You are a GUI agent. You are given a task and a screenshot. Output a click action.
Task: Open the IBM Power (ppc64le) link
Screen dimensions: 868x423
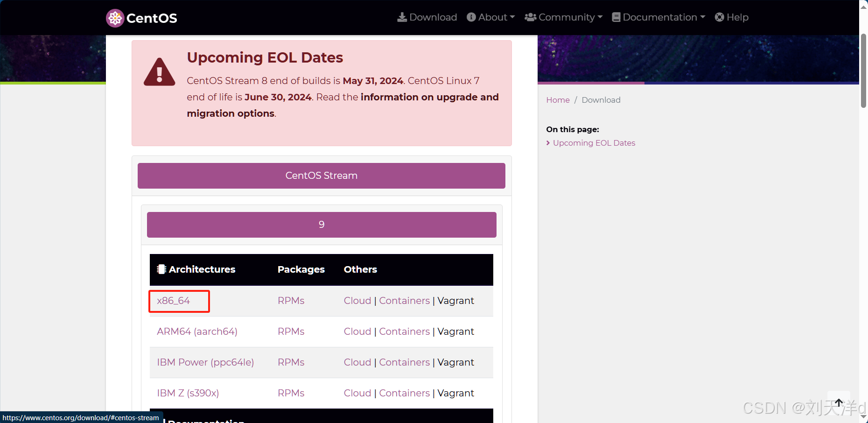(205, 362)
